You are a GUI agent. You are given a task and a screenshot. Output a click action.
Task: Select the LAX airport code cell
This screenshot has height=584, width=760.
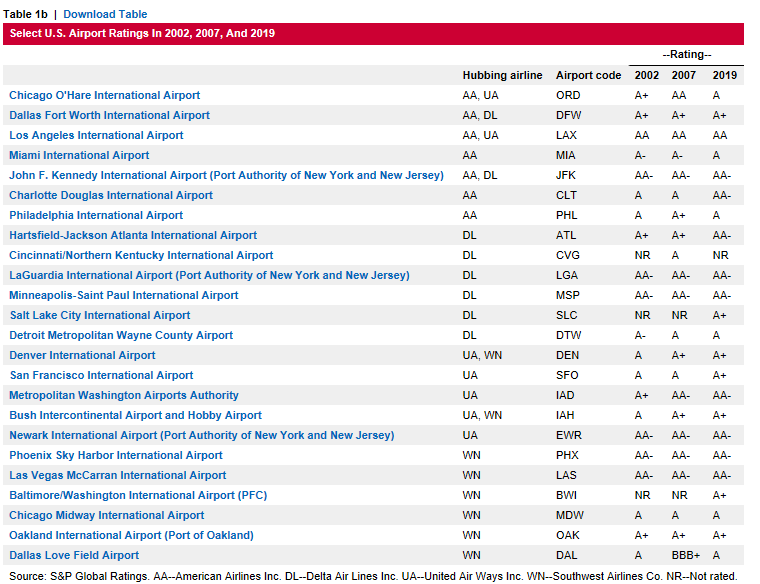click(x=566, y=135)
